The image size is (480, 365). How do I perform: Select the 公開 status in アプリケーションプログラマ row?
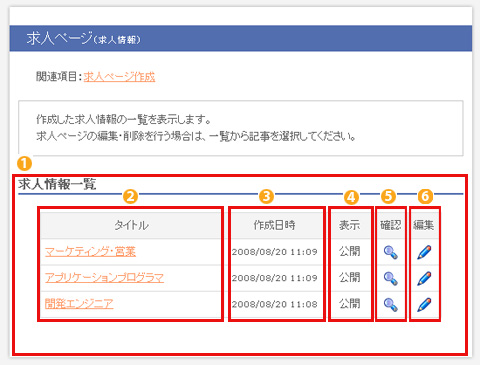pyautogui.click(x=350, y=278)
